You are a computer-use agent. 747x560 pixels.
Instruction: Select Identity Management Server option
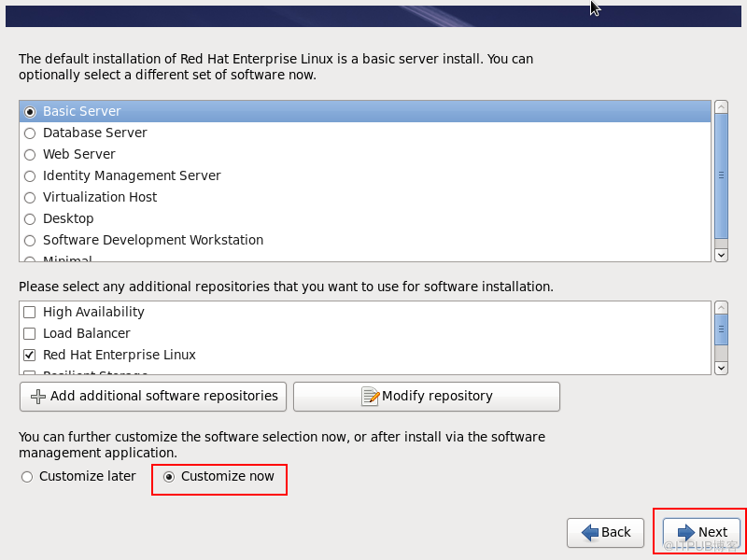tap(30, 176)
